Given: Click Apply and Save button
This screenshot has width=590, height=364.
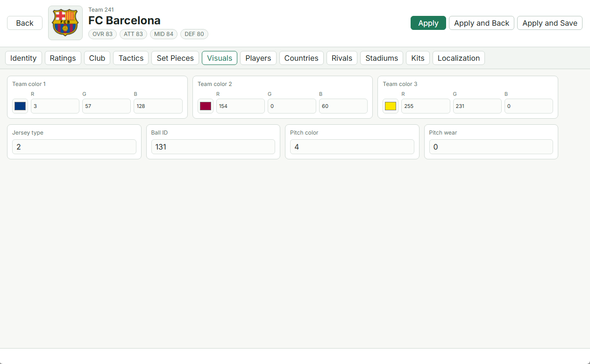Looking at the screenshot, I should pos(550,23).
